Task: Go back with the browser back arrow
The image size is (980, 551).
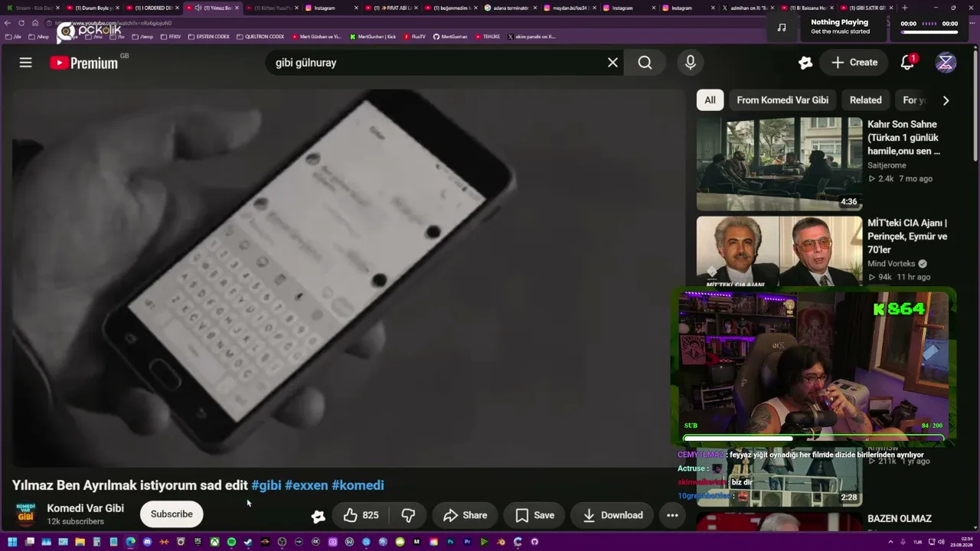Action: [x=8, y=23]
